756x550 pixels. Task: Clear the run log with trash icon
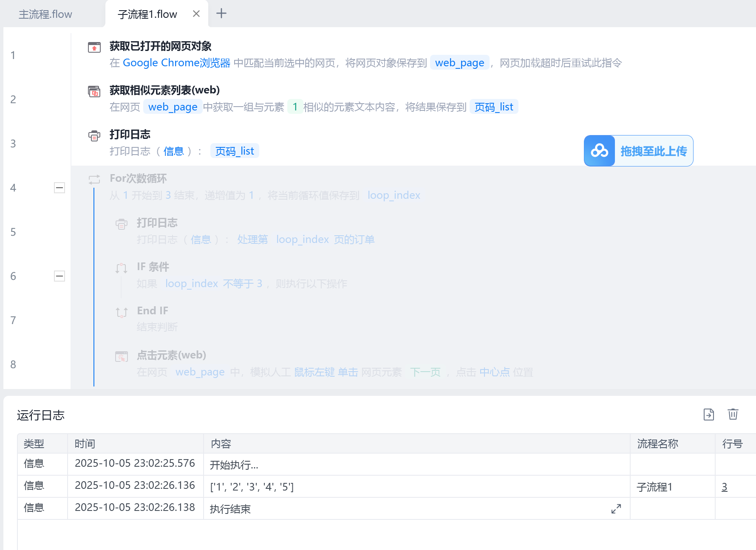pyautogui.click(x=733, y=414)
